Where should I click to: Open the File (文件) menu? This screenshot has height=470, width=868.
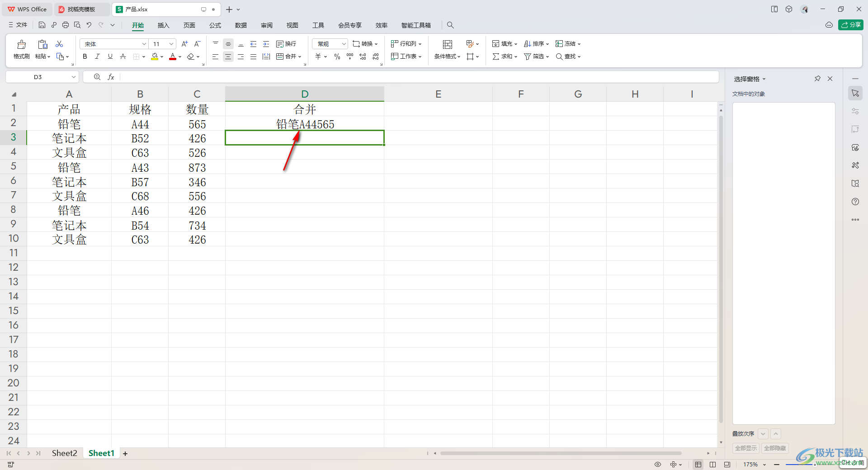[18, 25]
